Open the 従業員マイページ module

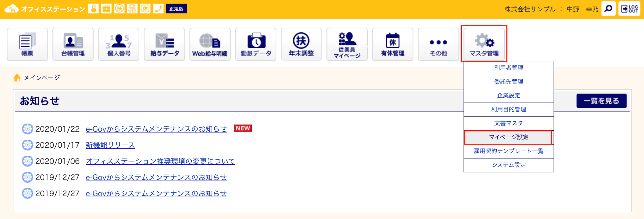click(x=347, y=44)
